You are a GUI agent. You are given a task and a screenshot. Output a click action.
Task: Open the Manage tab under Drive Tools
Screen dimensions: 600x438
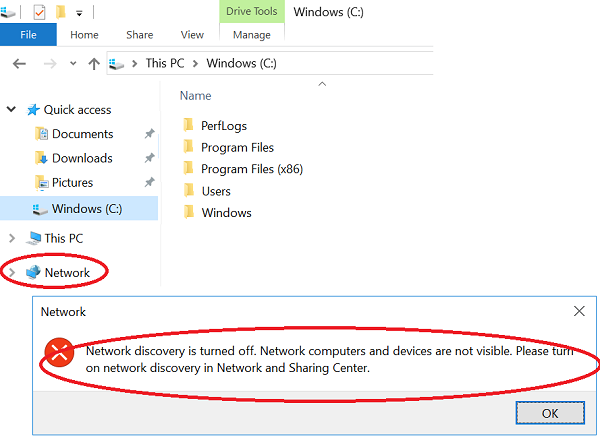click(x=252, y=35)
